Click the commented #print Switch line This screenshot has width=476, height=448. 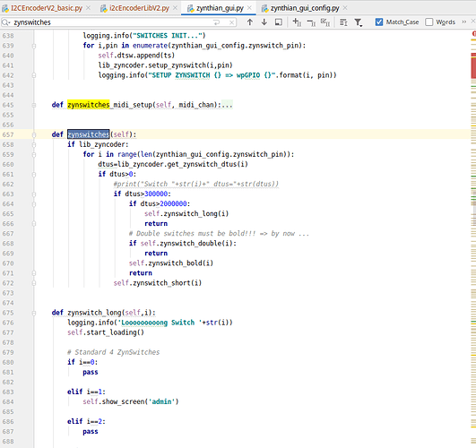point(195,185)
